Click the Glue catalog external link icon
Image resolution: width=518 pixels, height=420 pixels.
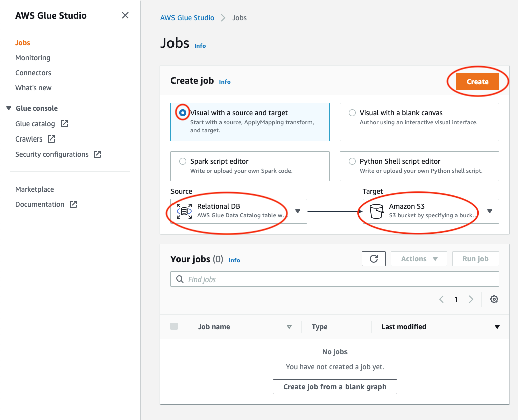click(64, 124)
